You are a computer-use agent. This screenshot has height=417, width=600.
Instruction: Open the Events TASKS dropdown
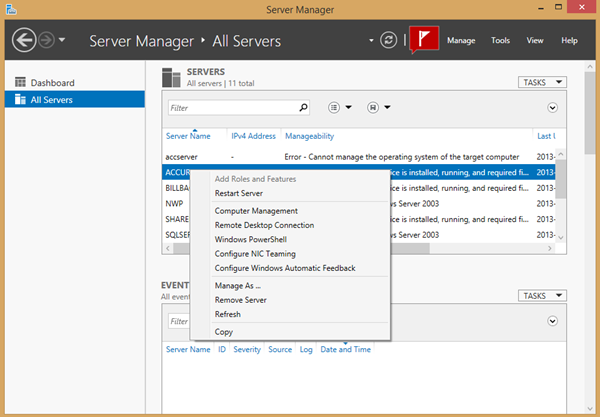(x=542, y=296)
